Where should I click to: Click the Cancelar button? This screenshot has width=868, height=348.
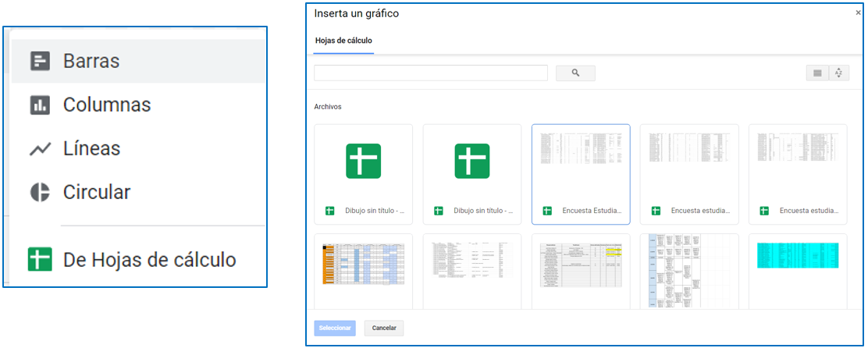pyautogui.click(x=384, y=328)
